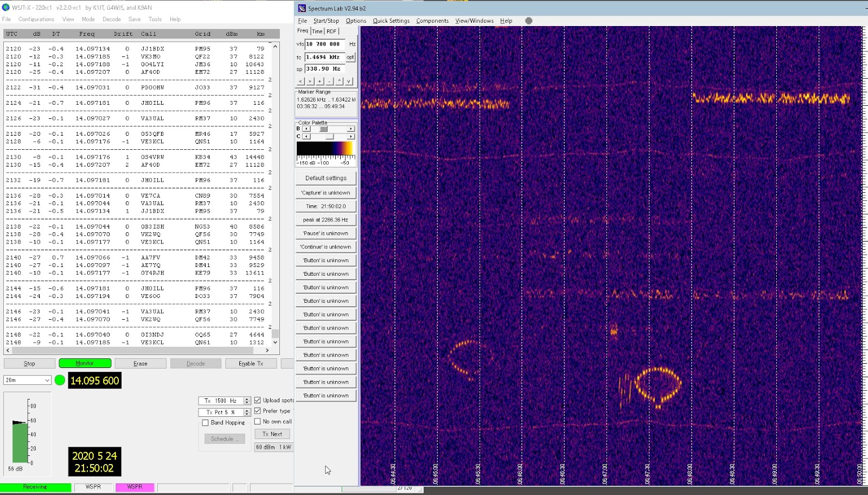The image size is (868, 495).
Task: Click the fc 1.4694 kHz input field
Action: pos(325,57)
